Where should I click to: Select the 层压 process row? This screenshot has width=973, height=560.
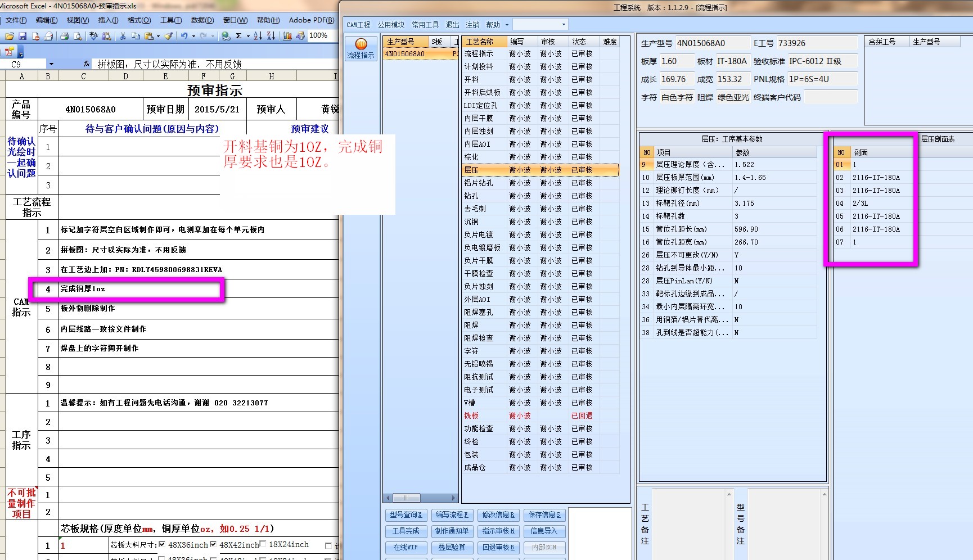pos(540,170)
